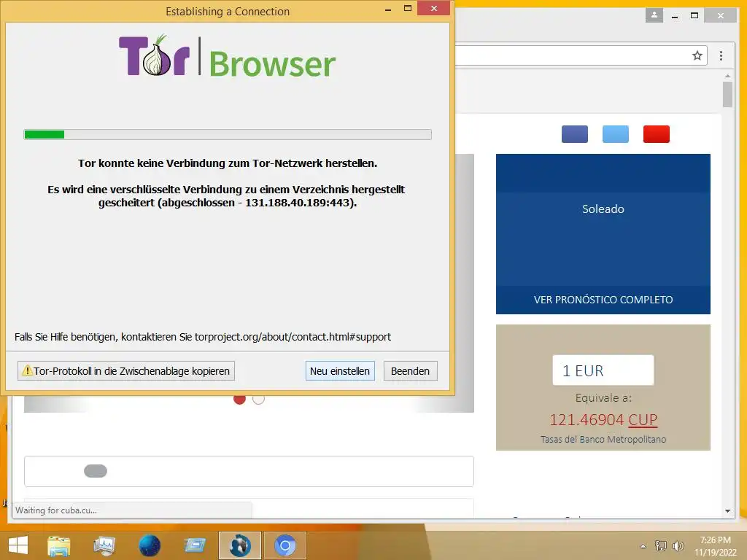Click the light blue Twitter social button
The width and height of the screenshot is (747, 560).
point(616,134)
